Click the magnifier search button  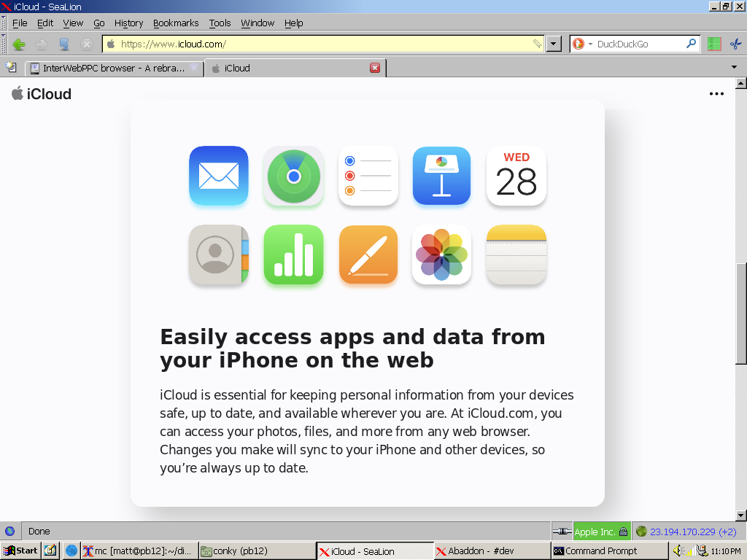[691, 44]
